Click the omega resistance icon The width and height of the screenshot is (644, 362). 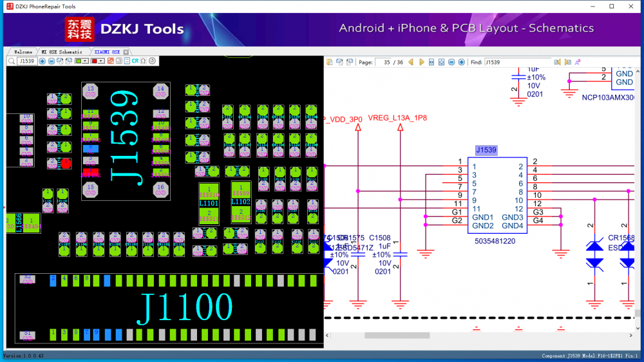click(x=144, y=61)
